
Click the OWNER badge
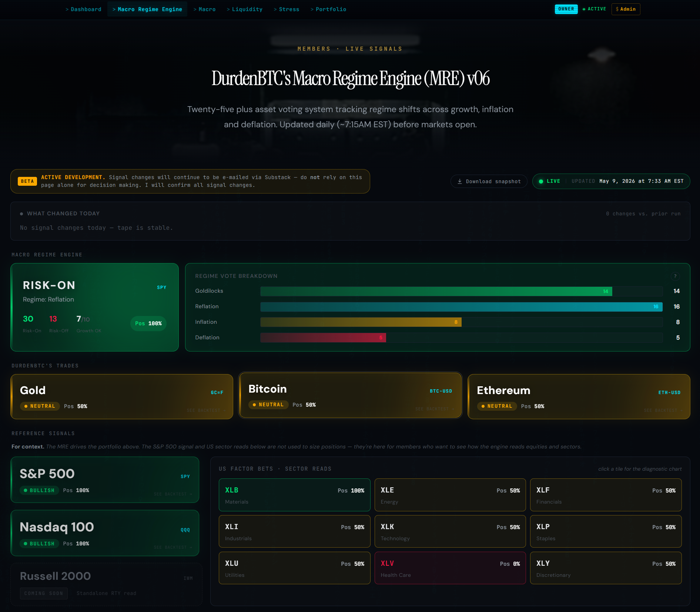(x=566, y=9)
